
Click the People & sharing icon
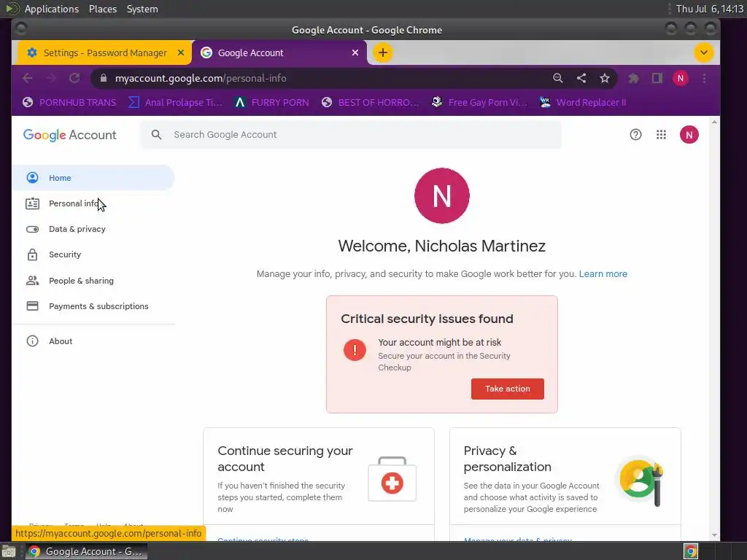pos(32,281)
